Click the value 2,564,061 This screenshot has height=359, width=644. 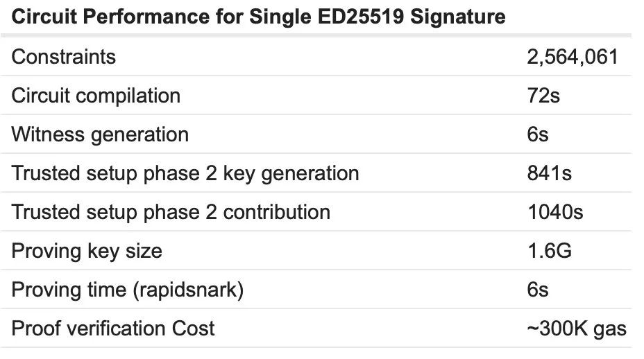(573, 57)
